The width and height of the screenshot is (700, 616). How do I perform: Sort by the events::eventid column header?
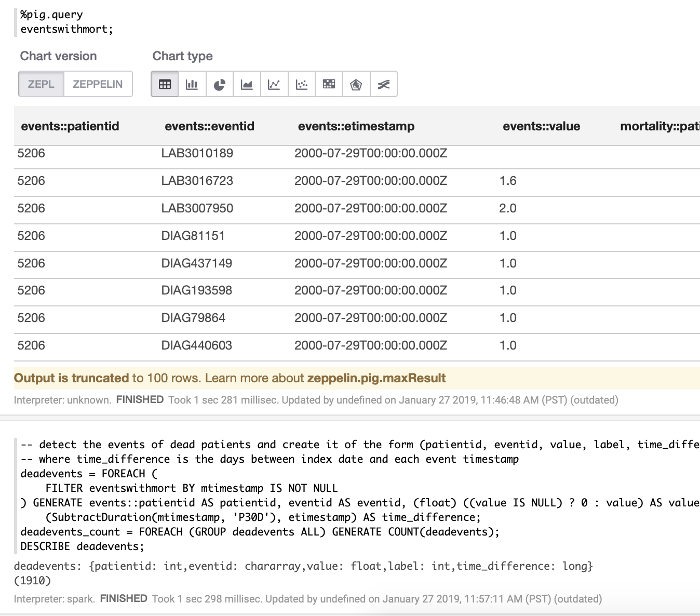(x=210, y=126)
